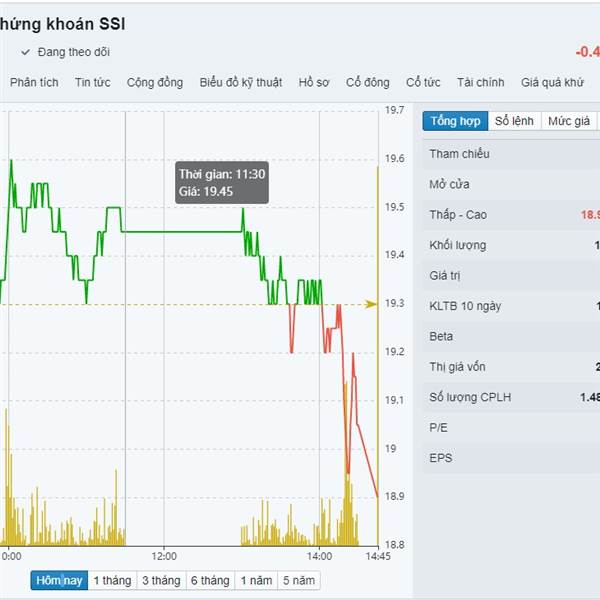This screenshot has height=600, width=600.
Task: Click the 'Beta' row label
Action: pos(441,336)
